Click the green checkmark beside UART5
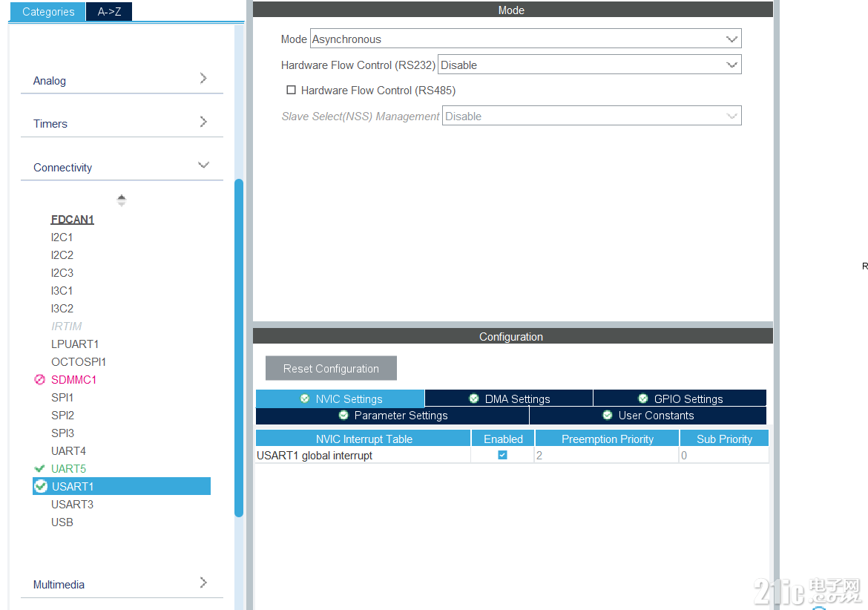The width and height of the screenshot is (868, 610). [39, 469]
